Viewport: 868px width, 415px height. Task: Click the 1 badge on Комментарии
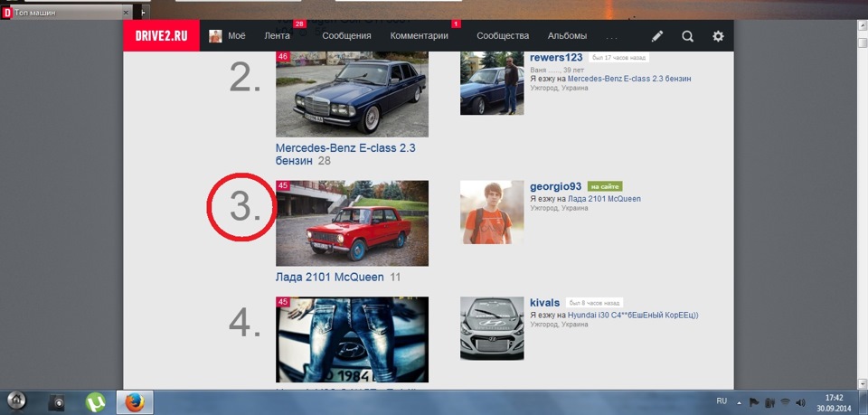[x=457, y=24]
